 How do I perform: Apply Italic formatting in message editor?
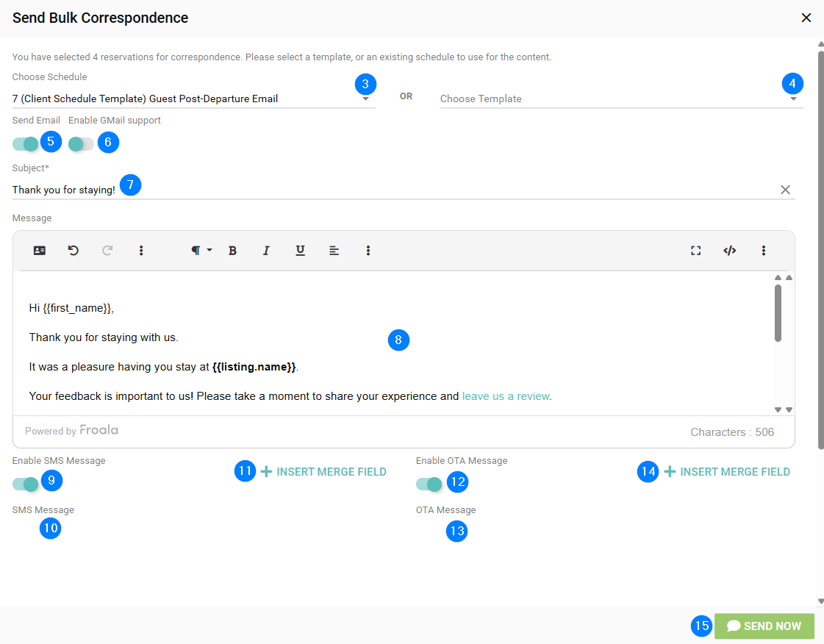[x=266, y=251]
